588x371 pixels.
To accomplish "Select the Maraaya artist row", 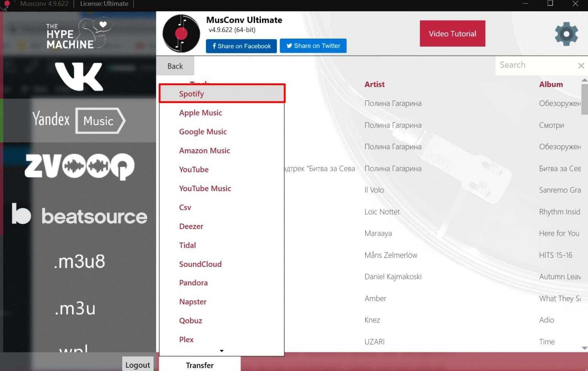I will (378, 233).
